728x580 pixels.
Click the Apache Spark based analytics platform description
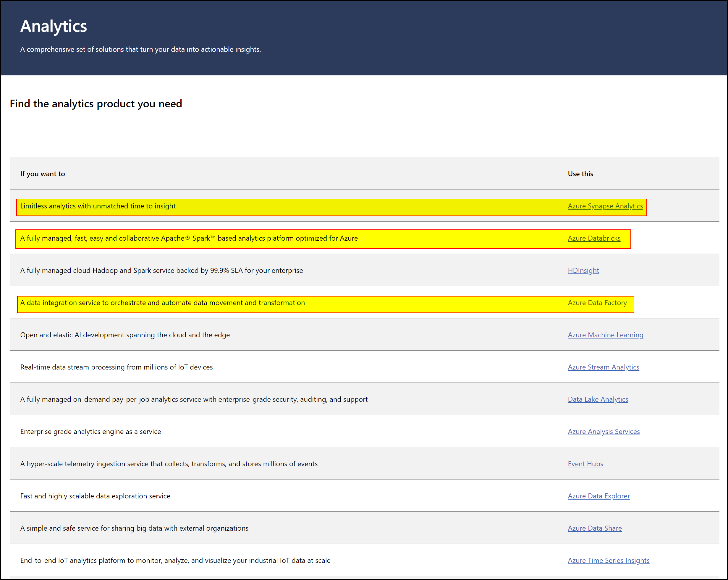point(189,238)
